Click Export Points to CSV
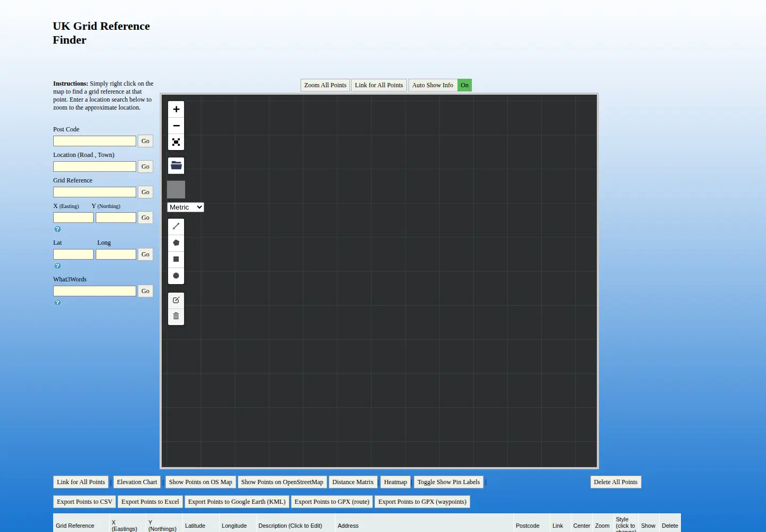Viewport: 766px width, 532px height. [x=85, y=502]
